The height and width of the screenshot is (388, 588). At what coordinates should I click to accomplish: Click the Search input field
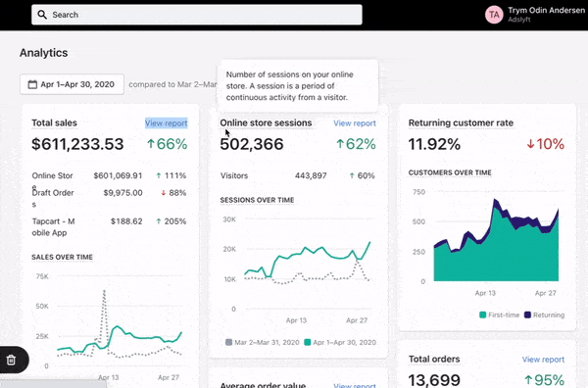197,15
